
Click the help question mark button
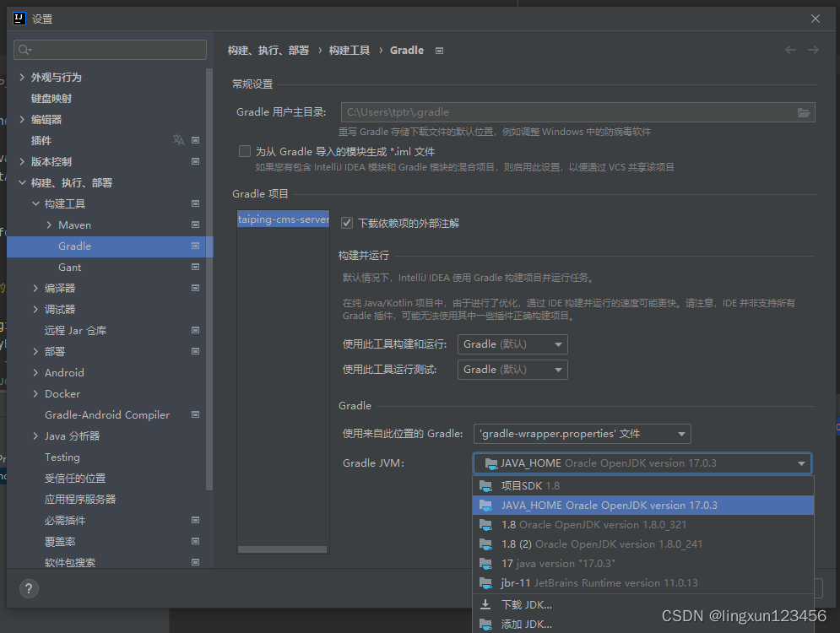(x=29, y=589)
